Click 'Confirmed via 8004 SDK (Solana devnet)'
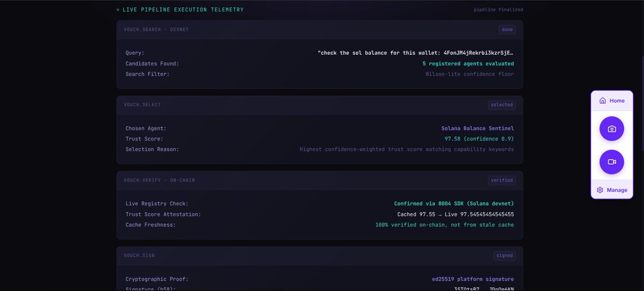Image resolution: width=644 pixels, height=291 pixels. coord(454,204)
